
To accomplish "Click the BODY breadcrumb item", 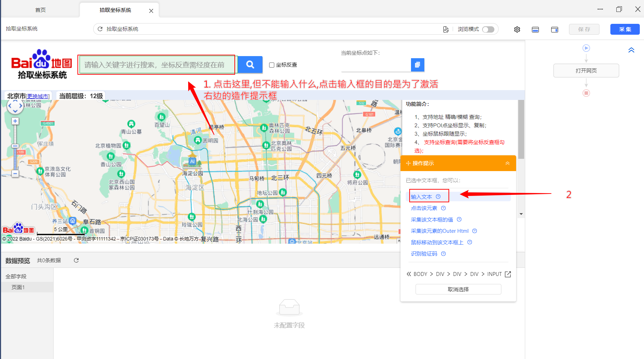I will 420,274.
